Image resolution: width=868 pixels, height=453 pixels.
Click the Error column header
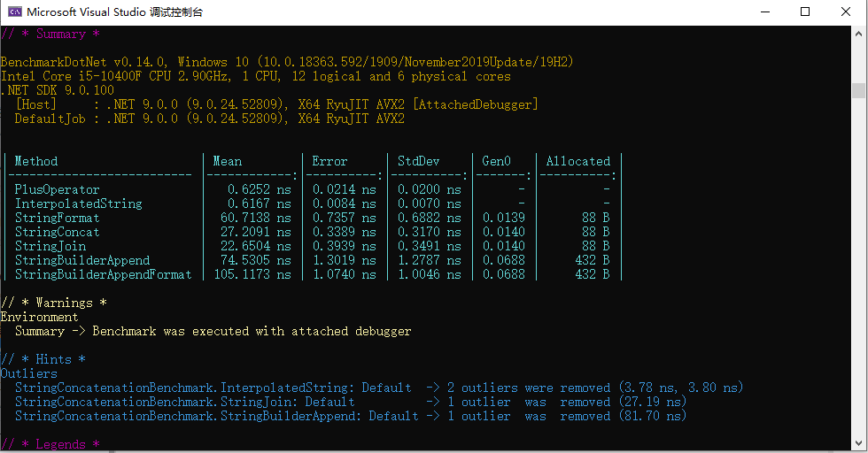point(329,161)
